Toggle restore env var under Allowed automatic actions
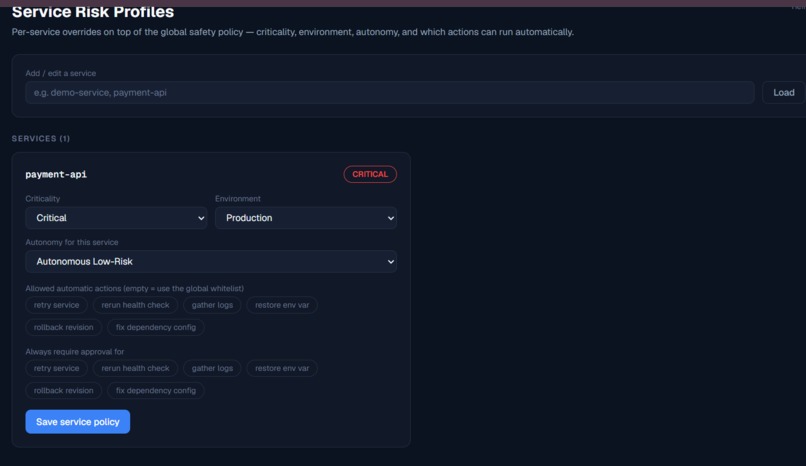The image size is (806, 466). coord(282,305)
